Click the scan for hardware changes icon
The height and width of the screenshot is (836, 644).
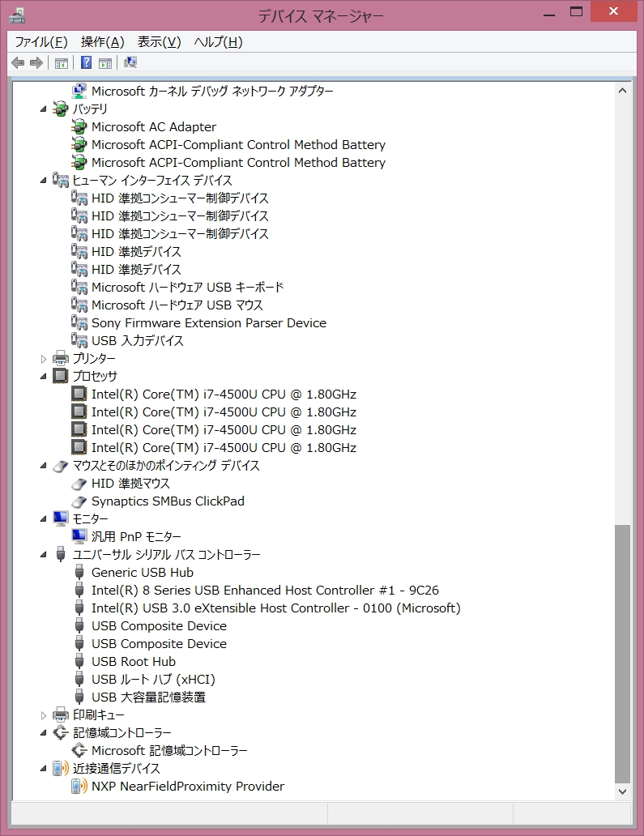click(130, 63)
